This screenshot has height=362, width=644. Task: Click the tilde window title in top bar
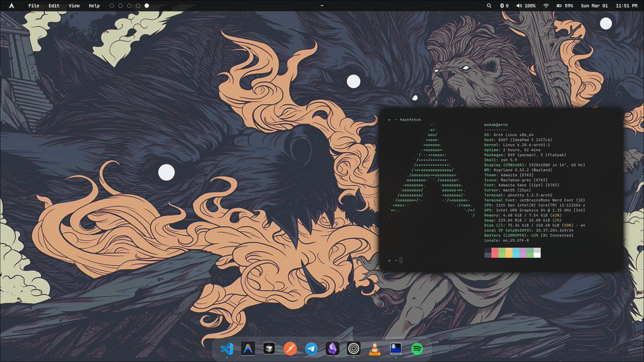coord(321,5)
